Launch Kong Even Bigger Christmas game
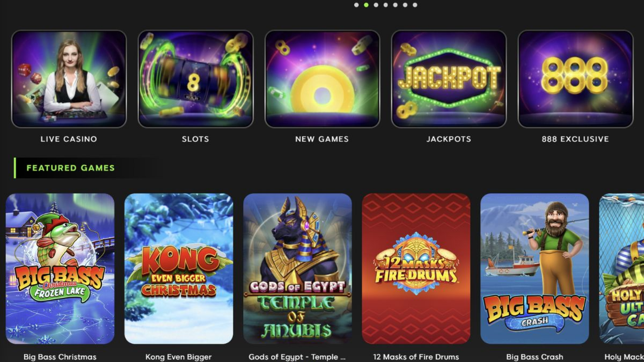This screenshot has width=644, height=362. [x=179, y=268]
